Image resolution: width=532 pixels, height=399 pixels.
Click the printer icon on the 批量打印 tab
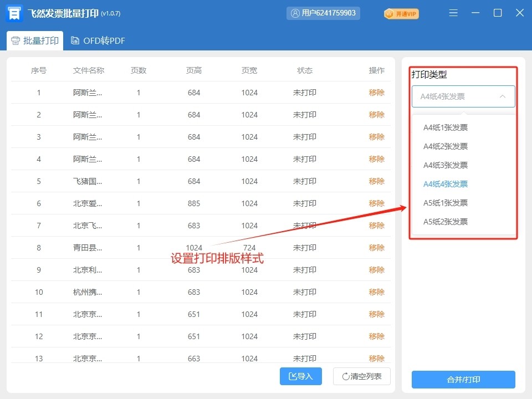tap(16, 40)
